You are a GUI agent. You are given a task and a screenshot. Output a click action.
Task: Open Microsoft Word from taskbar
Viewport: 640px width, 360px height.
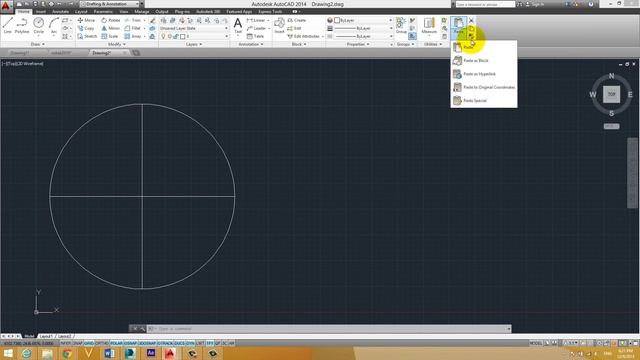click(x=109, y=353)
